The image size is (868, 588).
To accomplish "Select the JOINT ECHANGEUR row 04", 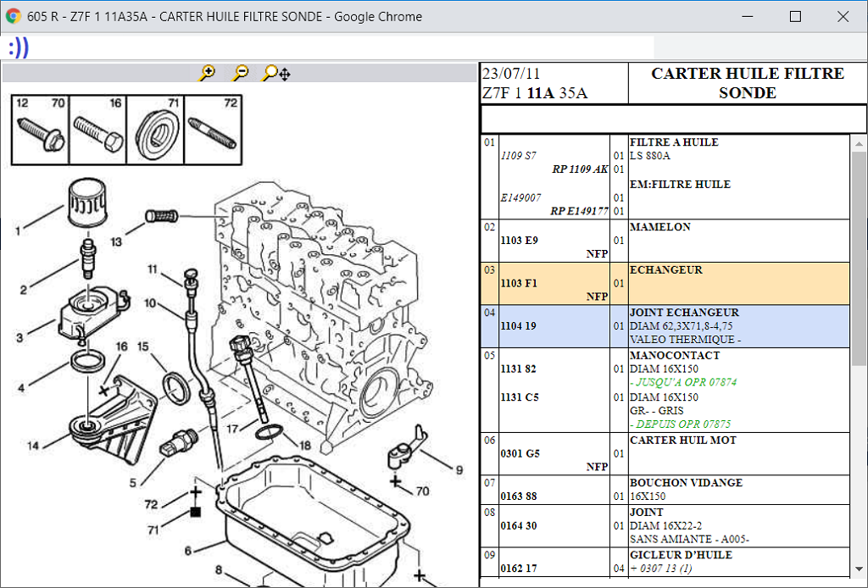I will 665,326.
